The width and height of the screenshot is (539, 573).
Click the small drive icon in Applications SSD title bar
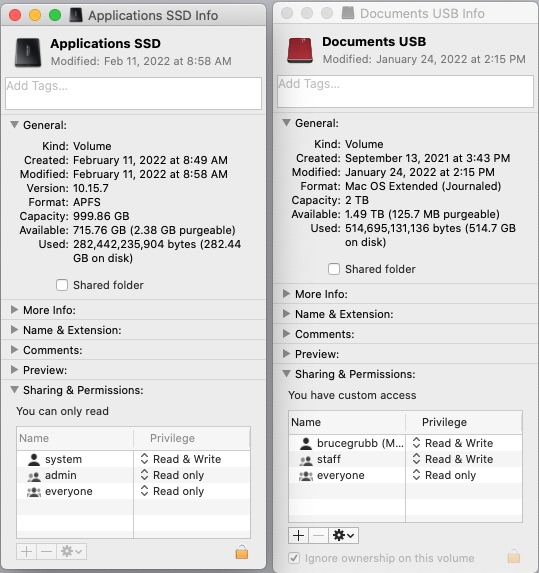point(76,15)
